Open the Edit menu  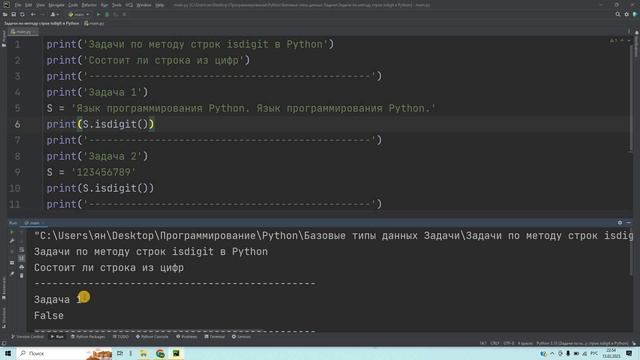[x=28, y=5]
